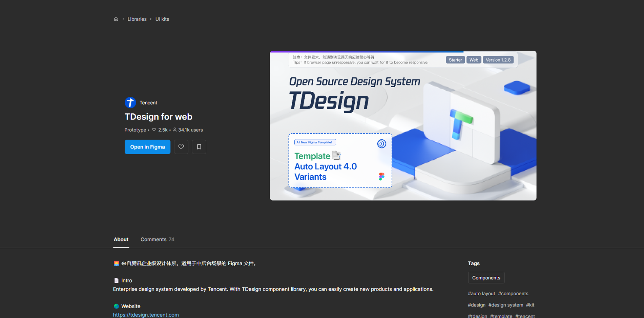Switch to the About tab
This screenshot has height=318, width=644.
pyautogui.click(x=121, y=239)
